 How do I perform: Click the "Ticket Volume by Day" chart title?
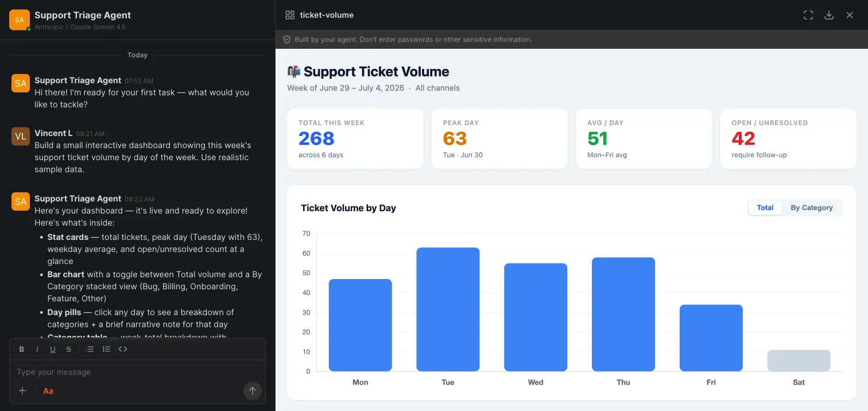[x=348, y=208]
